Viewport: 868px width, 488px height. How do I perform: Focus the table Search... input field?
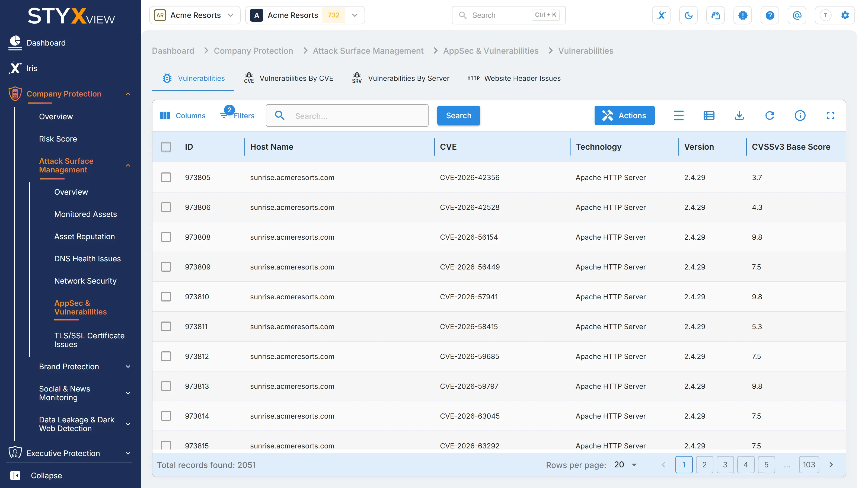[347, 115]
